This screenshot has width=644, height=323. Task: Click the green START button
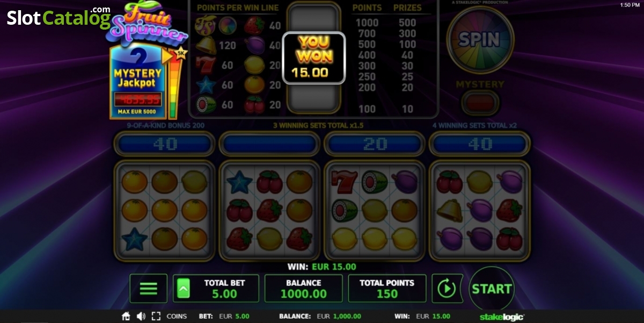click(492, 289)
